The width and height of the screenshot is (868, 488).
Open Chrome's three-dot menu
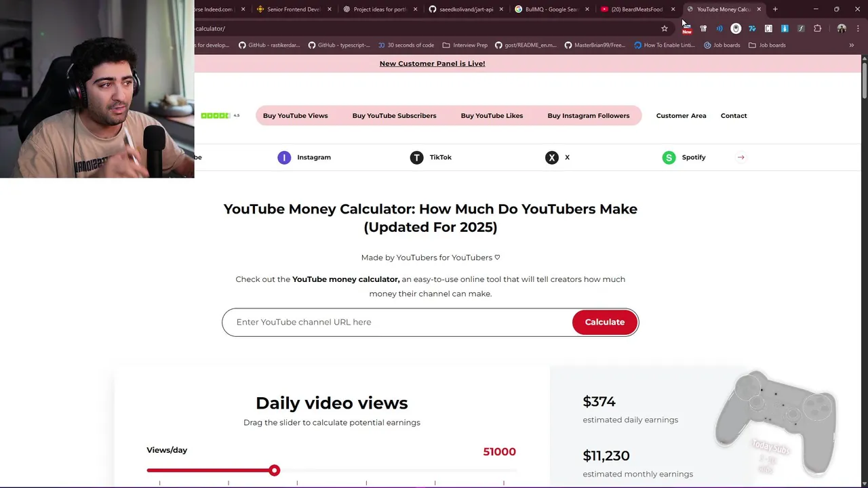(x=858, y=28)
